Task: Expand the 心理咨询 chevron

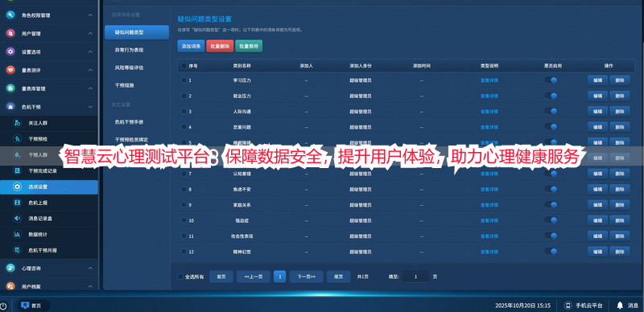Action: click(x=90, y=268)
